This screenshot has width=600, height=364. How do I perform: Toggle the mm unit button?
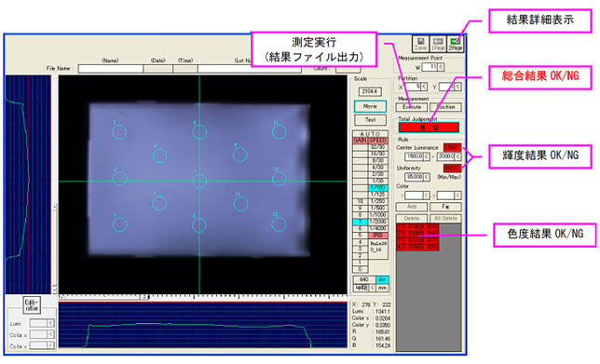[382, 288]
